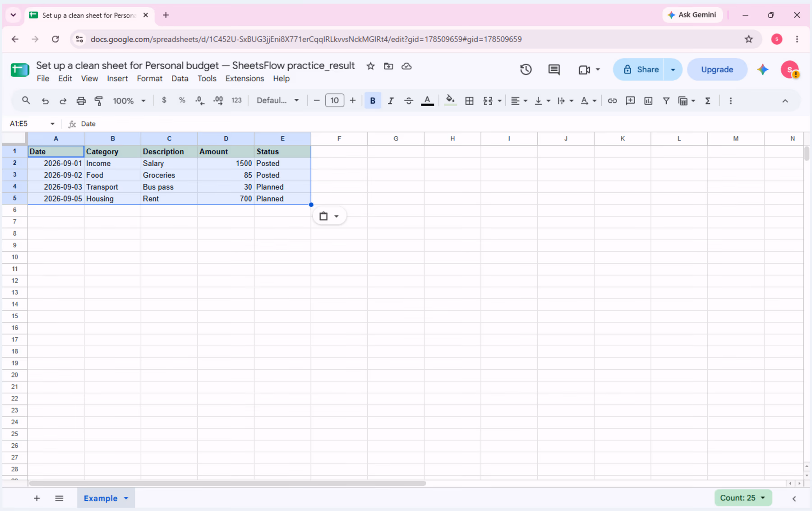This screenshot has height=511, width=812.
Task: Toggle strikethrough formatting
Action: (409, 101)
